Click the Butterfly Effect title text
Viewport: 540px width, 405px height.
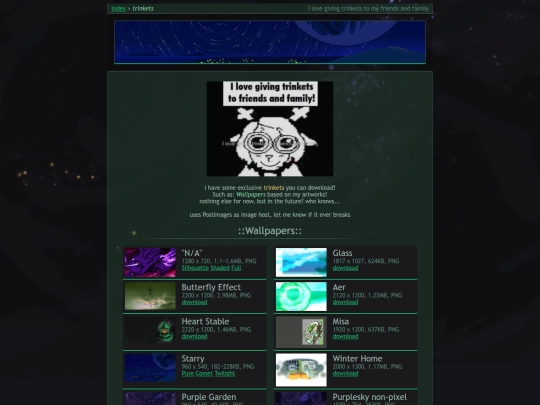tap(211, 287)
